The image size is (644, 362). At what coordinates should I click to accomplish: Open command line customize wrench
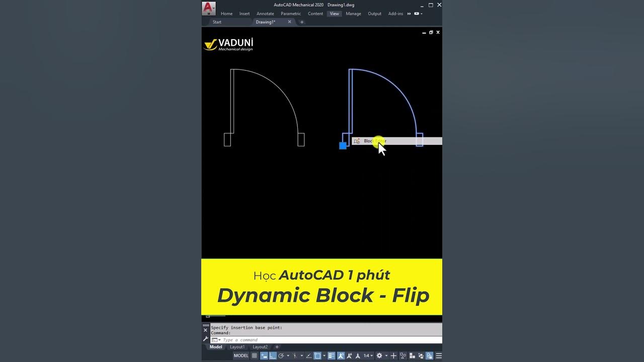(x=205, y=339)
